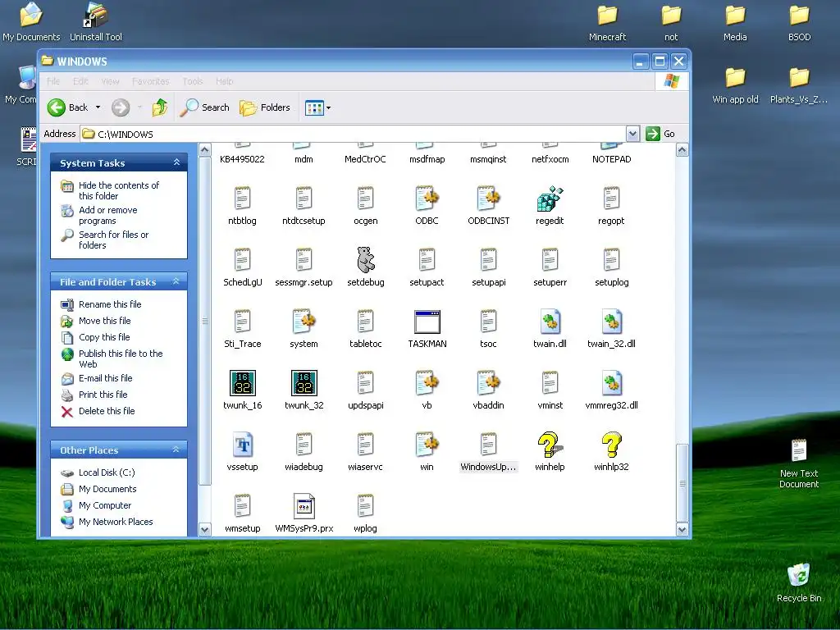The width and height of the screenshot is (840, 630).
Task: Click the Up folder toolbar icon
Action: [159, 107]
